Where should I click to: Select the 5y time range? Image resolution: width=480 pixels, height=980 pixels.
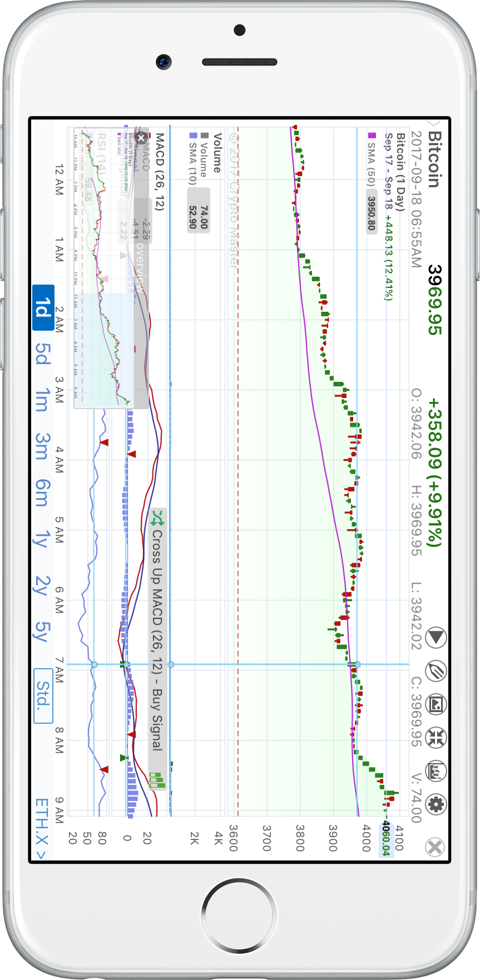pyautogui.click(x=42, y=631)
